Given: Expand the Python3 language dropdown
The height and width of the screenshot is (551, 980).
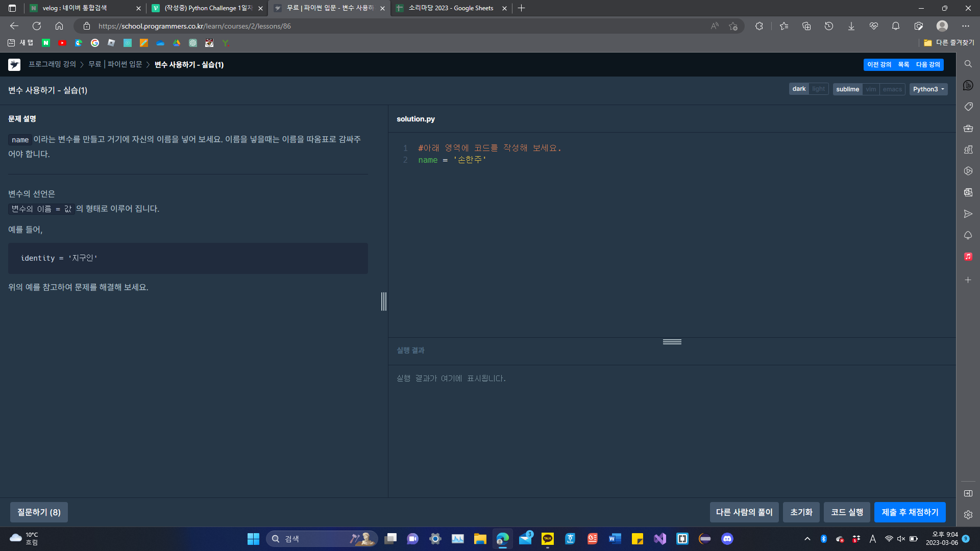Looking at the screenshot, I should click(x=928, y=89).
